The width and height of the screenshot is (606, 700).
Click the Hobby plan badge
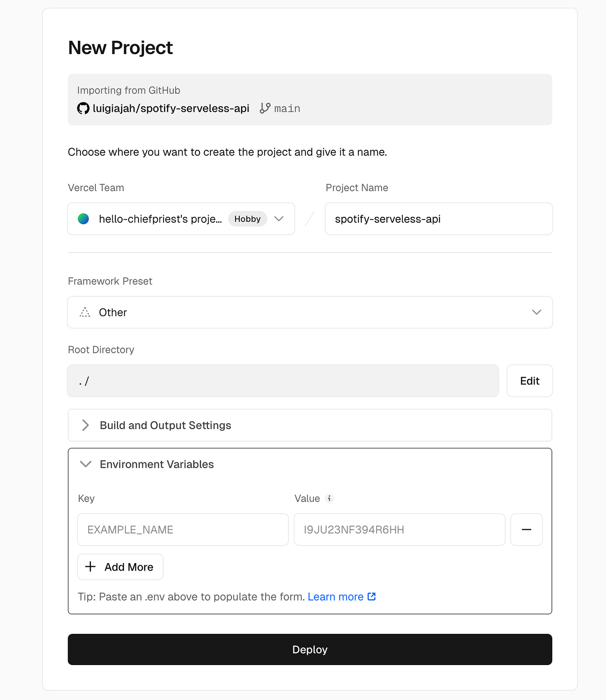pyautogui.click(x=247, y=219)
